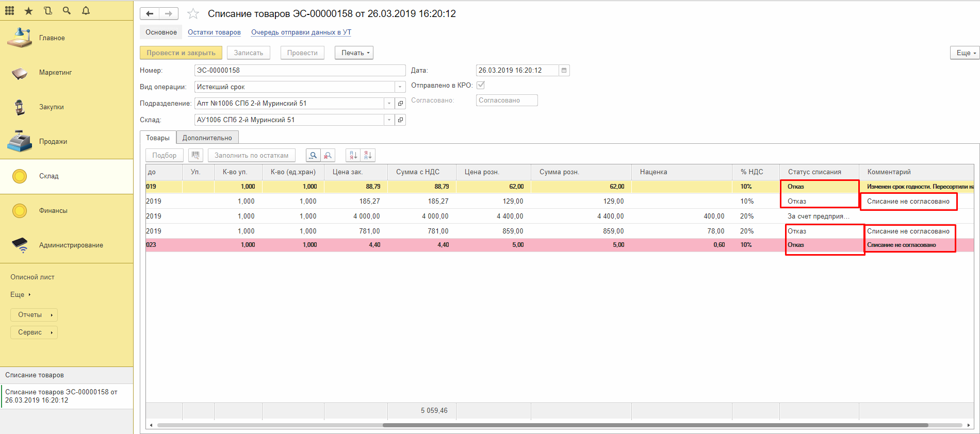
Task: Cancel the table search filter icon
Action: click(328, 155)
